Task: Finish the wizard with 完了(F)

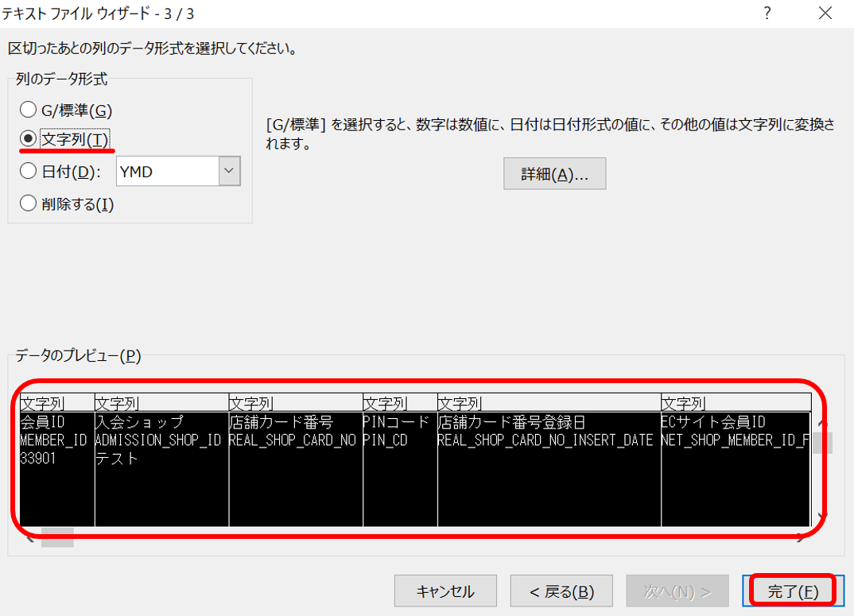Action: pos(792,591)
